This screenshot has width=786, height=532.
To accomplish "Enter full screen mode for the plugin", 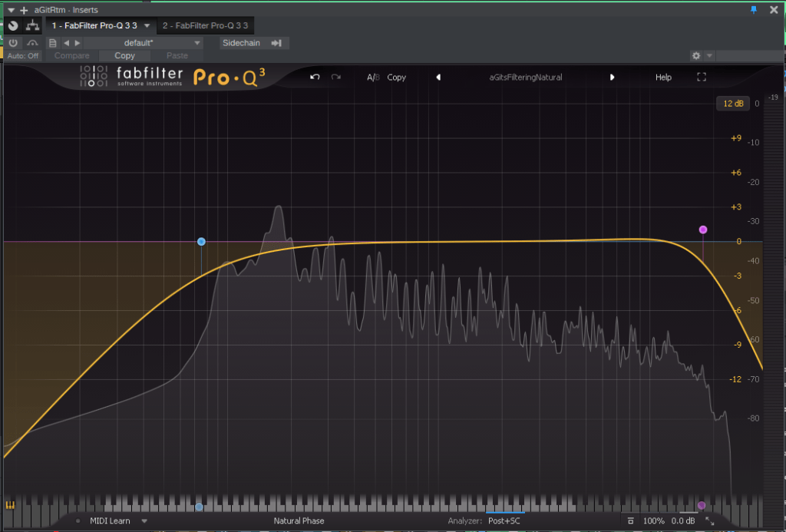I will point(701,78).
